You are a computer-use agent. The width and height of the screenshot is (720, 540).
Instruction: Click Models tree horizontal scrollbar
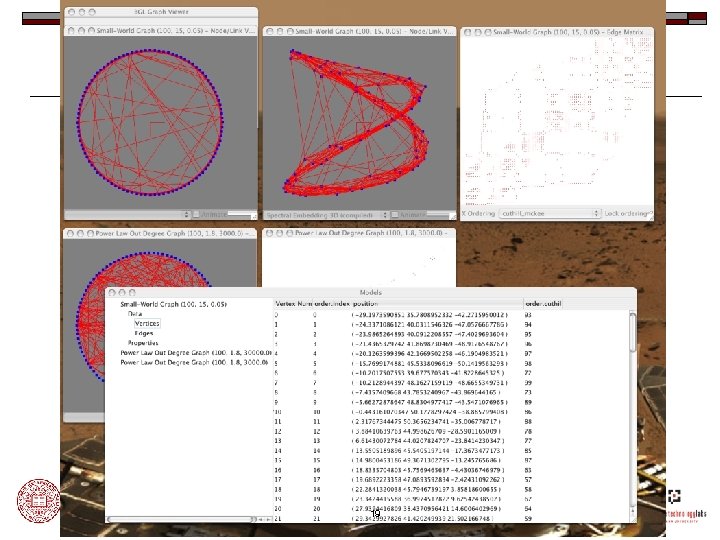188,519
